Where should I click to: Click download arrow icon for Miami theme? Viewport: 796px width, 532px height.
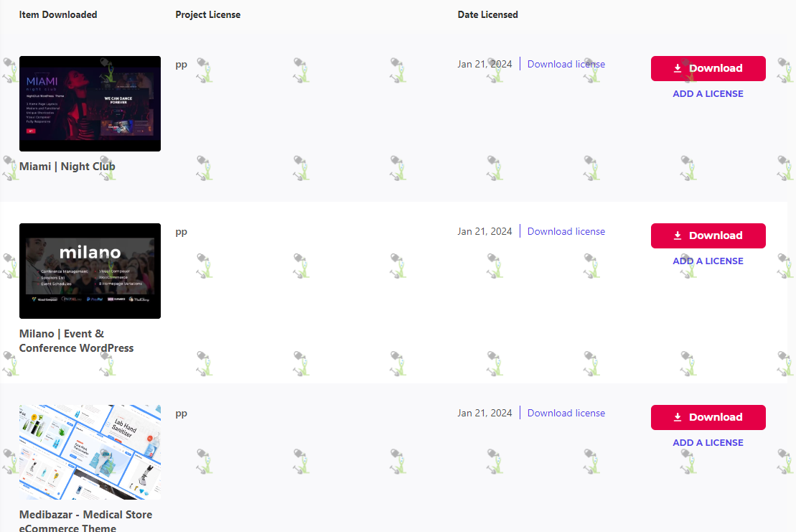(x=677, y=68)
